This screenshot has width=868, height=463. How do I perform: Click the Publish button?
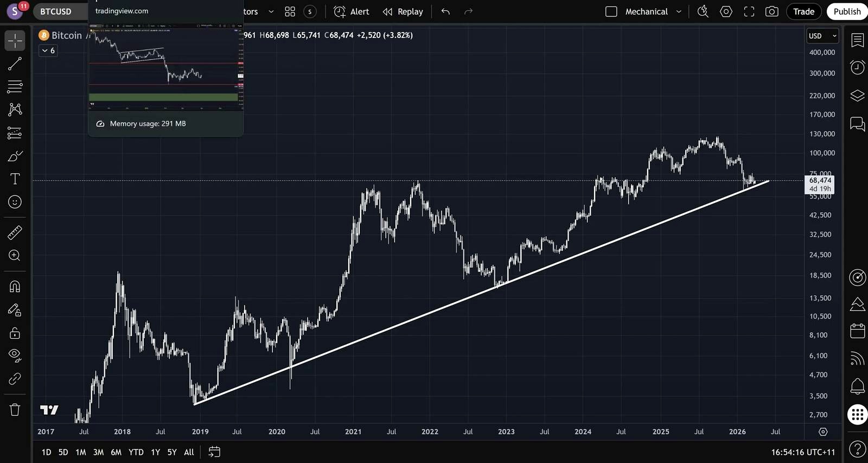point(847,11)
